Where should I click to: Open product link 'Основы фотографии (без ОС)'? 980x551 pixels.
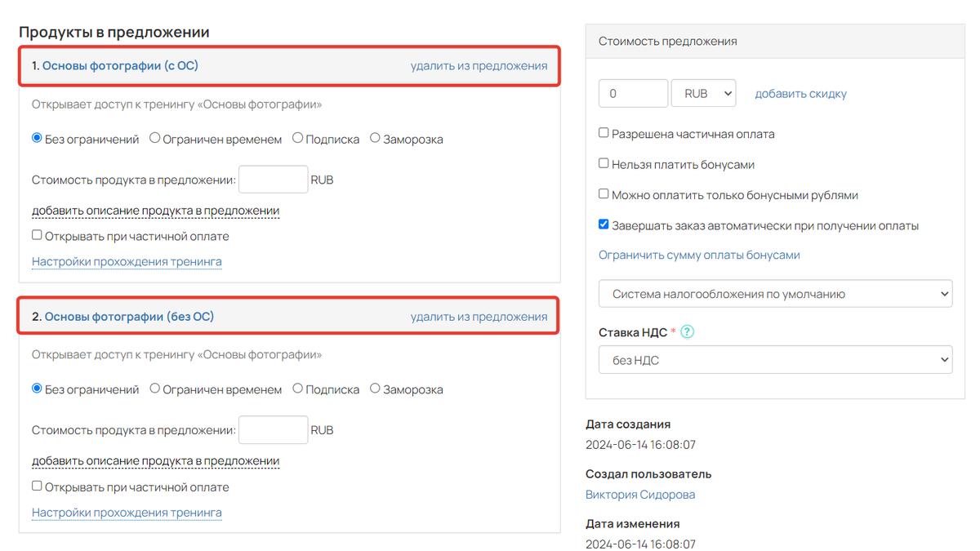tap(129, 316)
